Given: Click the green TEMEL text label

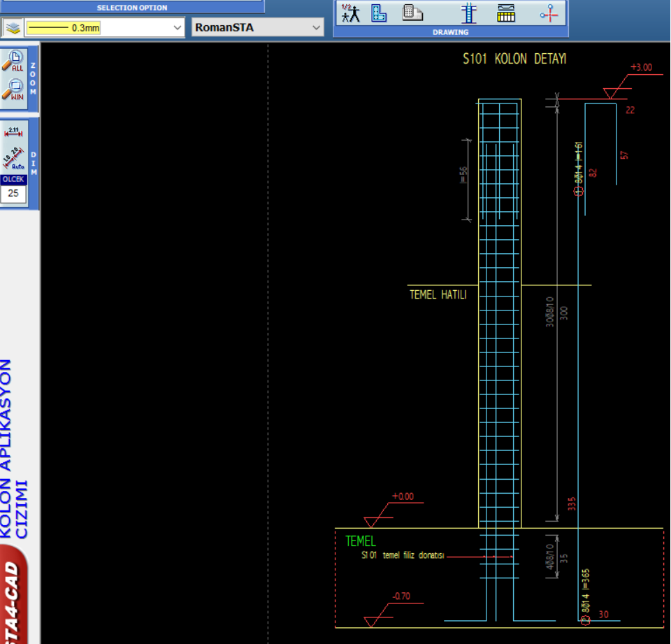Looking at the screenshot, I should click(360, 541).
